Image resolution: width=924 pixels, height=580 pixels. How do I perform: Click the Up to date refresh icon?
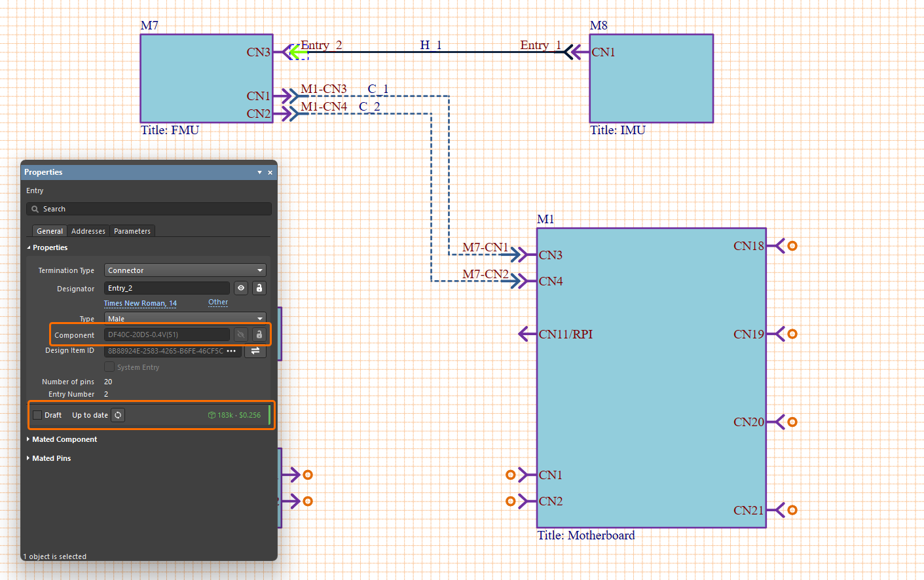pyautogui.click(x=118, y=415)
